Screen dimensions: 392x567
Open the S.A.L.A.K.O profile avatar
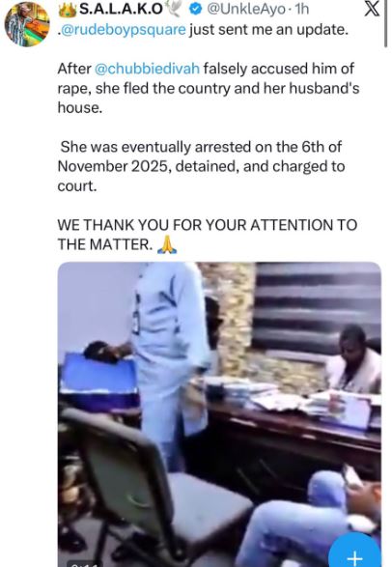(x=27, y=24)
